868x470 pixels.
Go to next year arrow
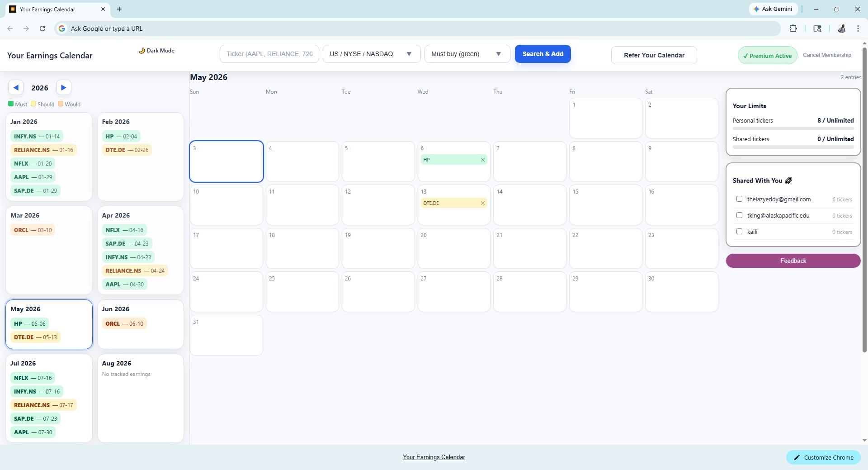(x=64, y=87)
